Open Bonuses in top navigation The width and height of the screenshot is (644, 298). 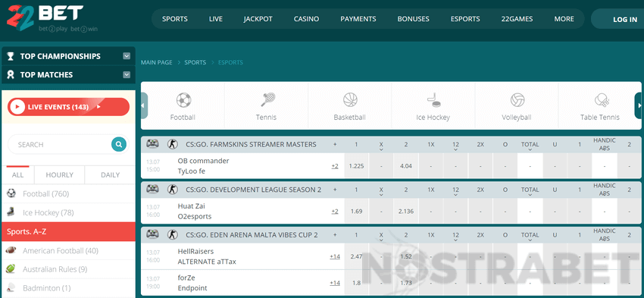413,19
